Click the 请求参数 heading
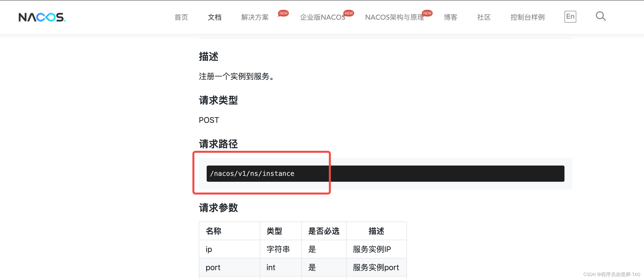 tap(218, 208)
